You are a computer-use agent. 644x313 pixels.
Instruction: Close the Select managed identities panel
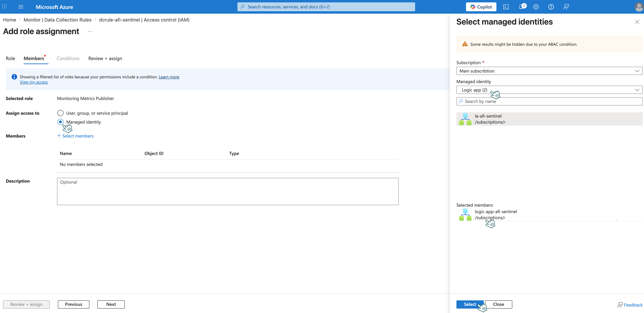(637, 22)
